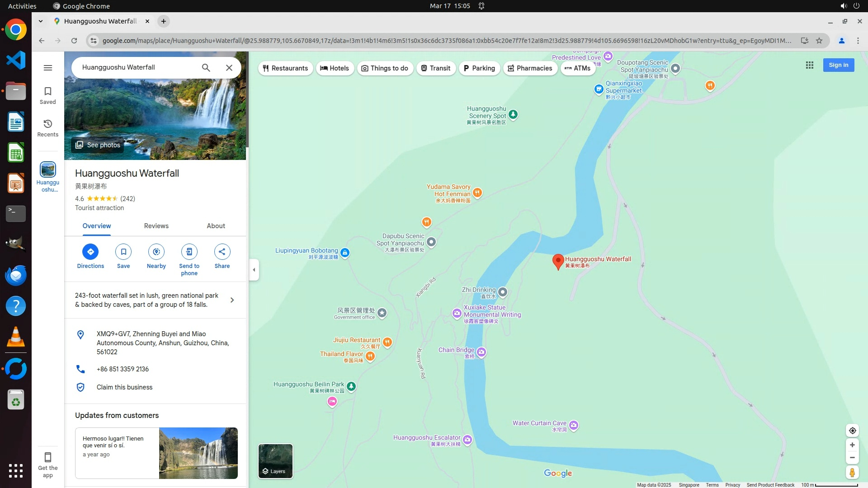Viewport: 868px width, 488px height.
Task: Center map on your location
Action: coord(852,431)
